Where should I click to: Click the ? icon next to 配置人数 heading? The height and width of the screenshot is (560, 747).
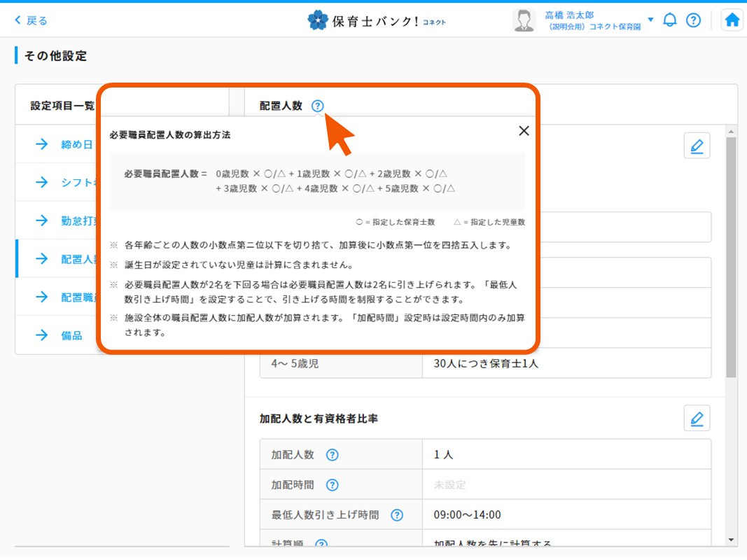tap(317, 106)
